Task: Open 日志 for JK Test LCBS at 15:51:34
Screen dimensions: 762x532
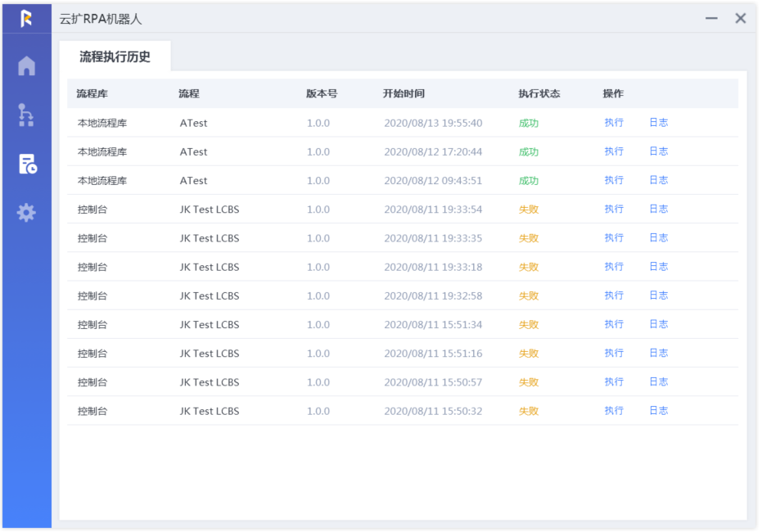Action: pos(659,324)
